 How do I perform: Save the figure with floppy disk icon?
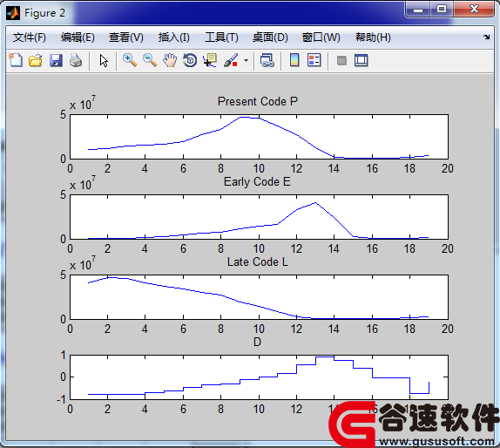click(56, 60)
